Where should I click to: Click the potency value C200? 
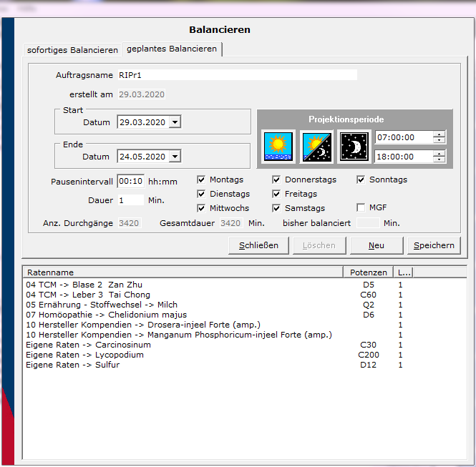click(368, 355)
